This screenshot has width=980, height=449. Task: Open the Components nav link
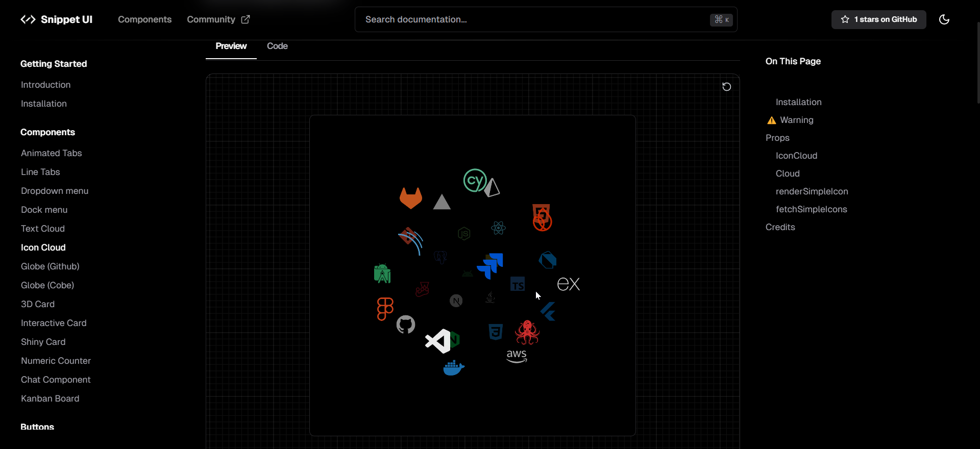coord(144,19)
